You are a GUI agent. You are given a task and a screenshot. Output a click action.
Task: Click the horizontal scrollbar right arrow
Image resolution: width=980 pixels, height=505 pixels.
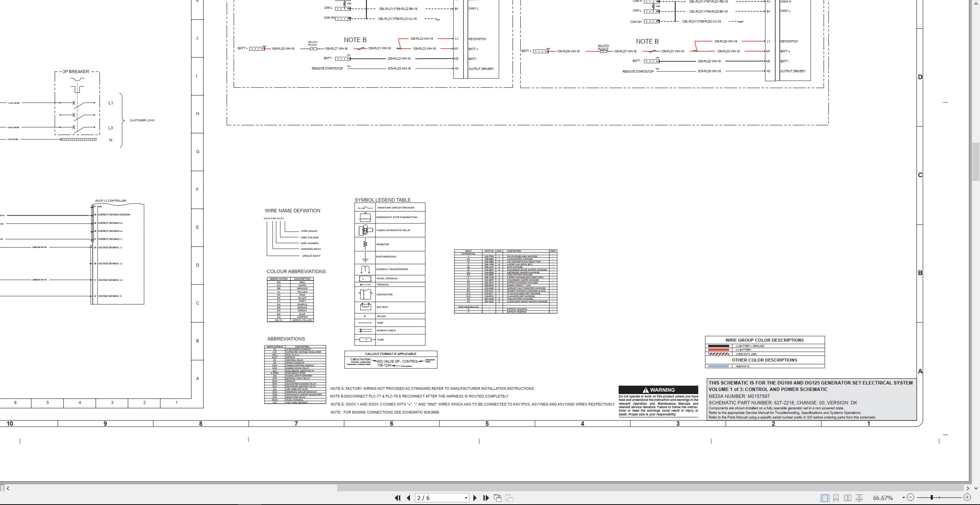click(x=968, y=488)
